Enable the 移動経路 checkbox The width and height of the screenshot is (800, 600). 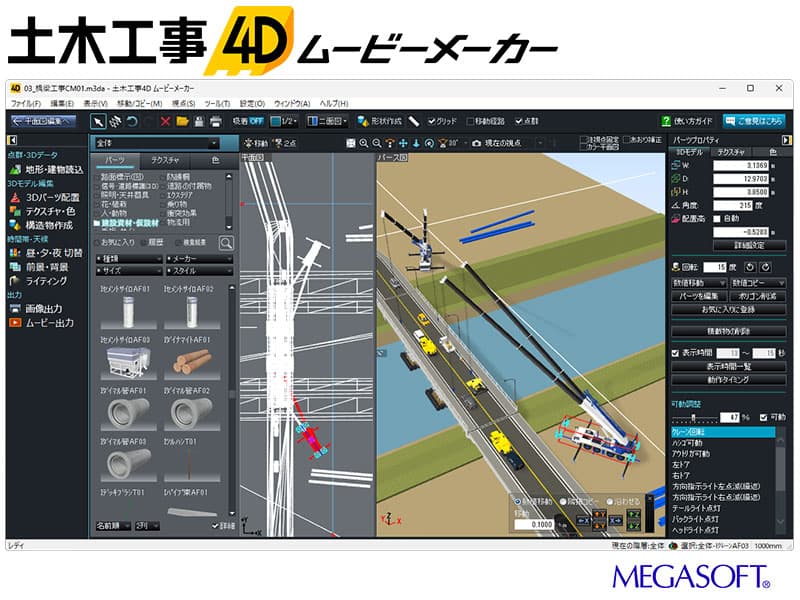point(470,119)
